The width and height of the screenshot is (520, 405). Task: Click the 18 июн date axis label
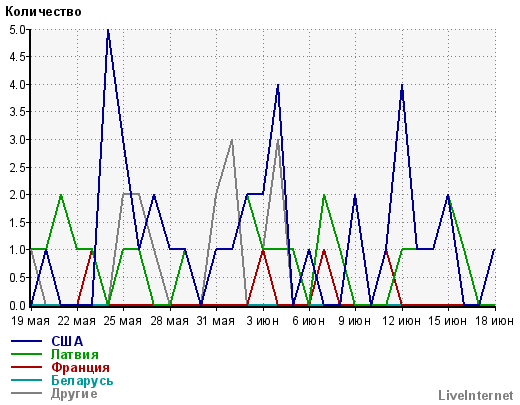click(x=494, y=321)
